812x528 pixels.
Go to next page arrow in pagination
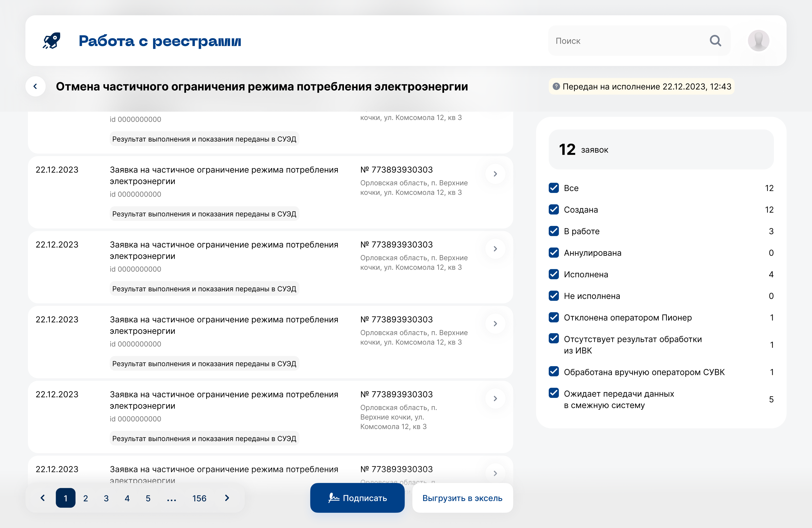tap(227, 498)
